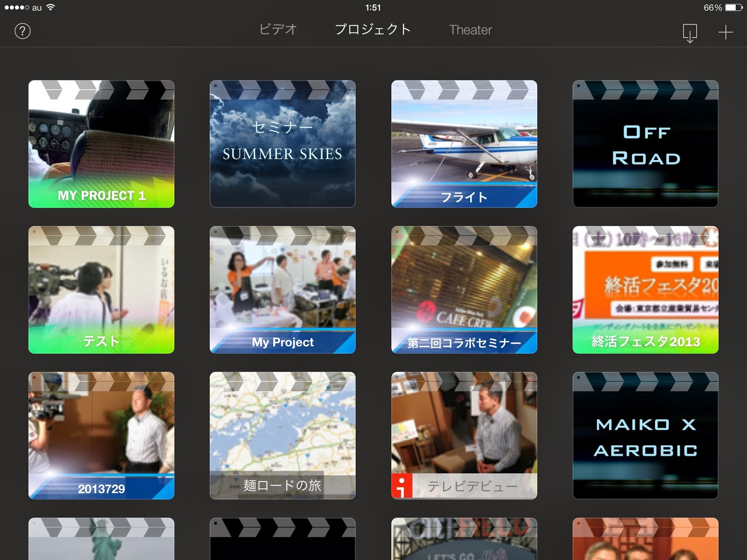Open the Off Road project
The width and height of the screenshot is (747, 560).
pyautogui.click(x=646, y=144)
